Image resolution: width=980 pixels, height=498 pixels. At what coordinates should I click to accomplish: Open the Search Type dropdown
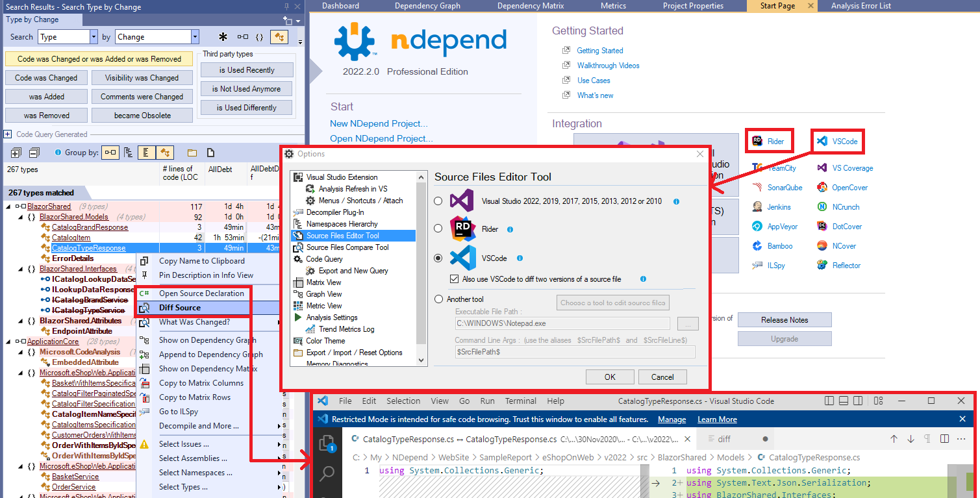click(94, 37)
